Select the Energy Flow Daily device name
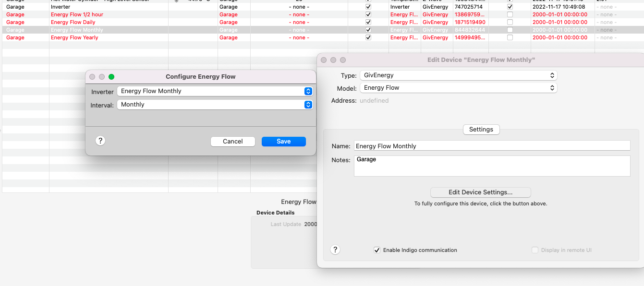 click(73, 22)
